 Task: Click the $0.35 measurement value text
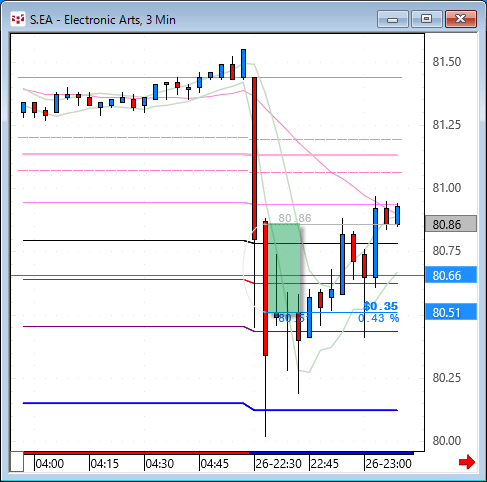click(381, 306)
